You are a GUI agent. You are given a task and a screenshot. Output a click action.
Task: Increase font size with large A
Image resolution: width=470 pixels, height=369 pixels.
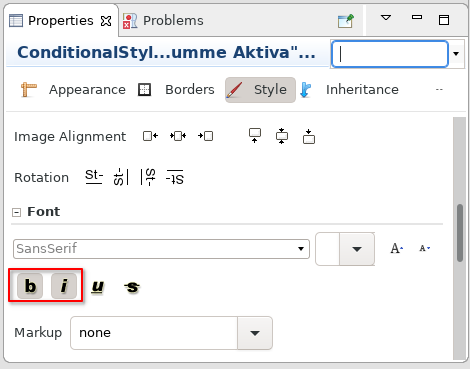pos(396,248)
